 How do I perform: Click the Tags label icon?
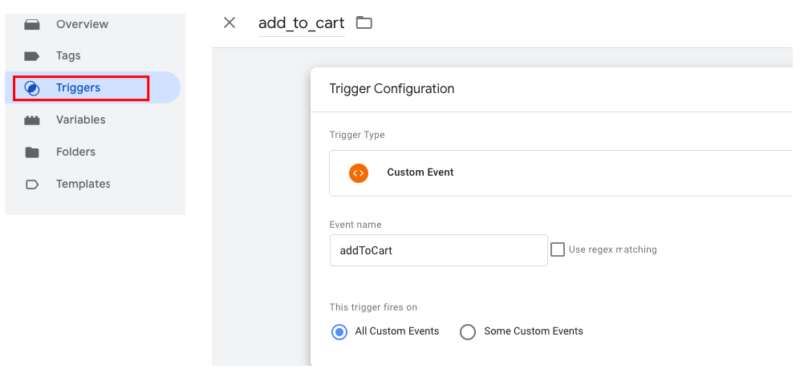click(32, 56)
